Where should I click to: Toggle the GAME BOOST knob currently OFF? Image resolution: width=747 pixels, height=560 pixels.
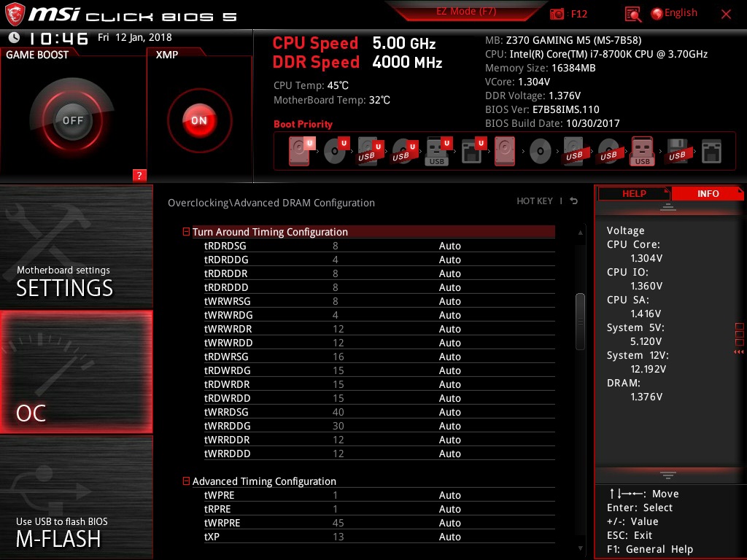click(x=72, y=120)
